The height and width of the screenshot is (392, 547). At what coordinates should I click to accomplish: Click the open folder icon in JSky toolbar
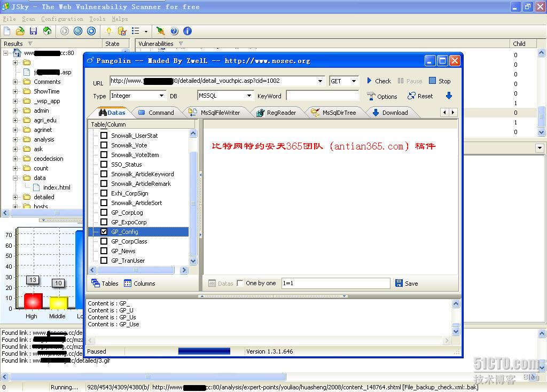click(20, 31)
